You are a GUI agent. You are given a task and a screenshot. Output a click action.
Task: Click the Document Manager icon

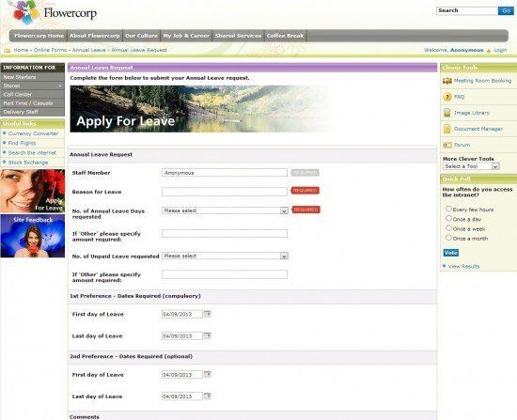pos(447,129)
